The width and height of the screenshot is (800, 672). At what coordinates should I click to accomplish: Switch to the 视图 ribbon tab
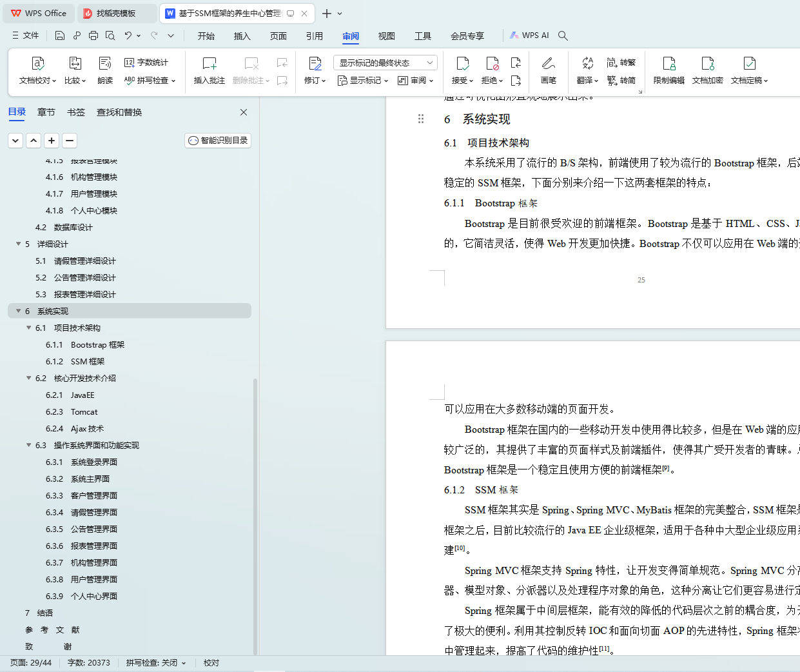[387, 36]
